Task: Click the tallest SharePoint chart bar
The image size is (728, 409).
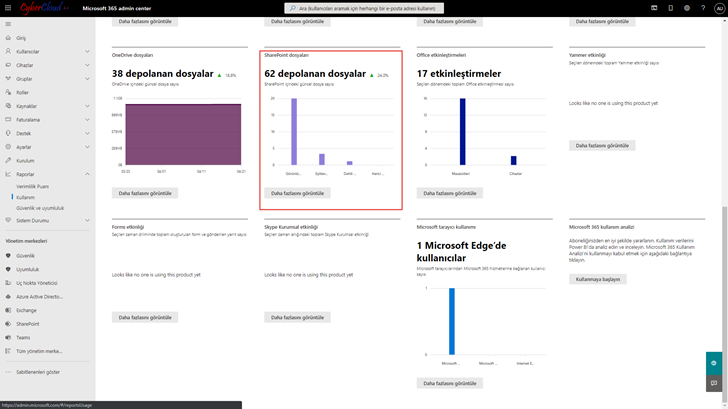Action: coord(294,131)
